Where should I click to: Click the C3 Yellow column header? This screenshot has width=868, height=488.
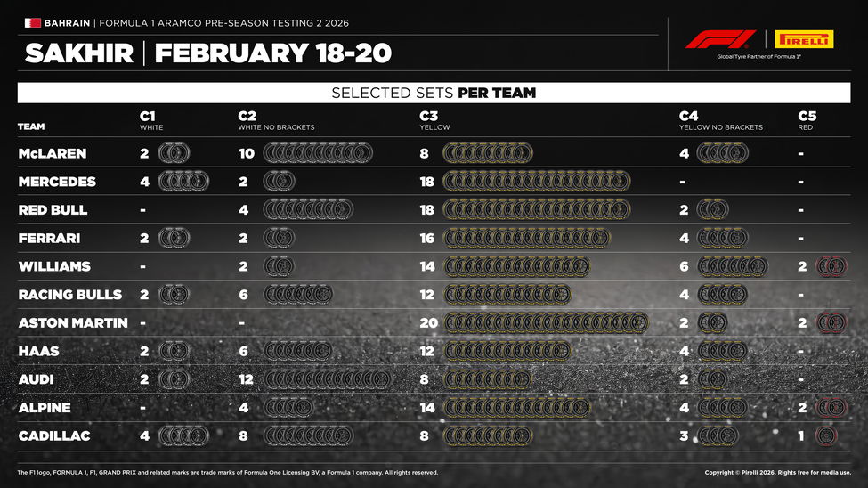[x=434, y=121]
